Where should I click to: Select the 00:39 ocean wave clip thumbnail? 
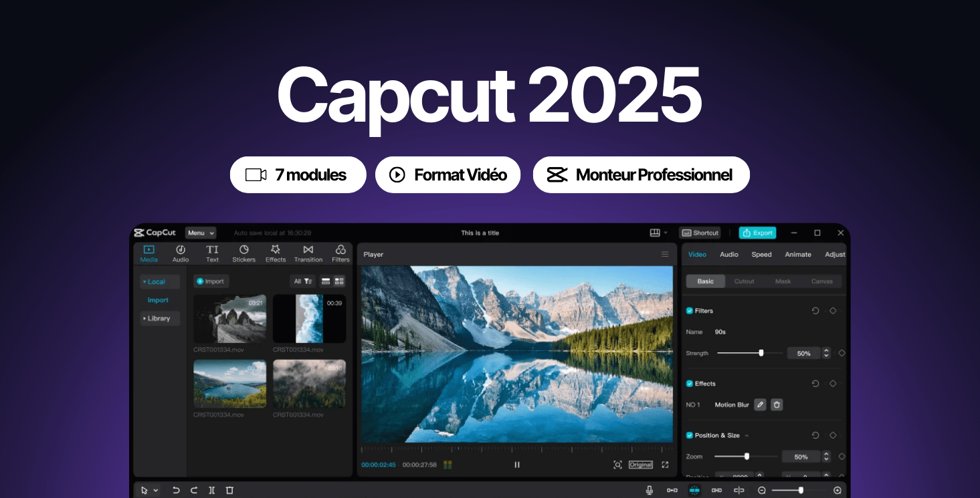(x=309, y=319)
